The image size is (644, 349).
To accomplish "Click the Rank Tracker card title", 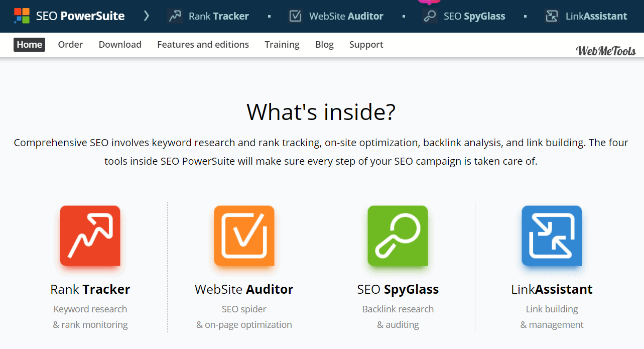I will [x=90, y=290].
